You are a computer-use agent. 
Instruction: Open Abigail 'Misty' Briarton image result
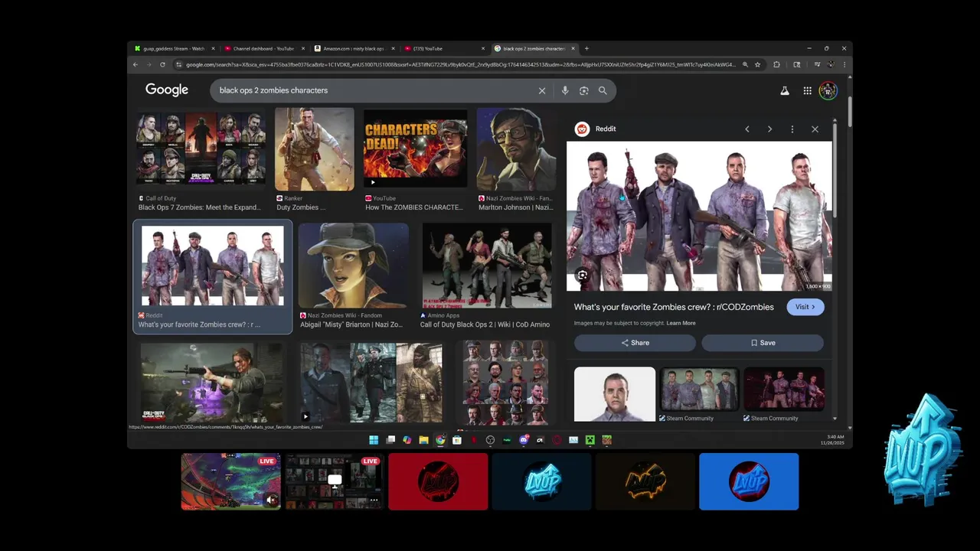point(353,276)
